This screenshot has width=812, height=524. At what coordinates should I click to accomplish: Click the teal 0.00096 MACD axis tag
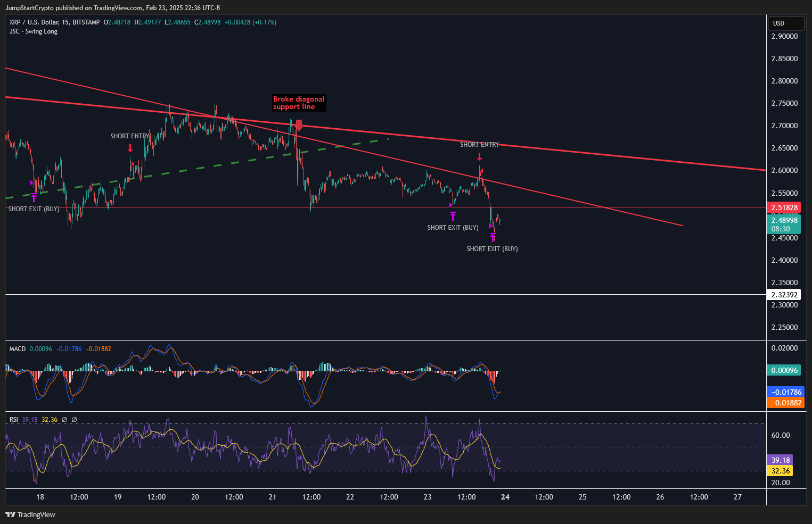[x=783, y=370]
